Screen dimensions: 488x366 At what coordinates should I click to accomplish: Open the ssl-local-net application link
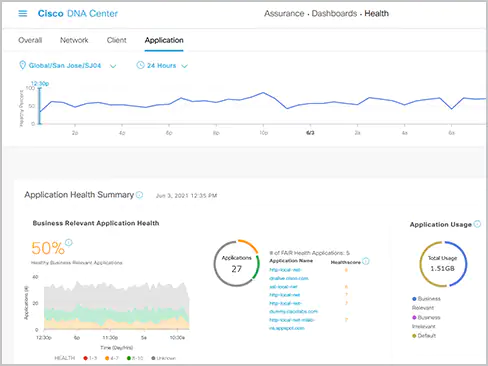pyautogui.click(x=283, y=287)
